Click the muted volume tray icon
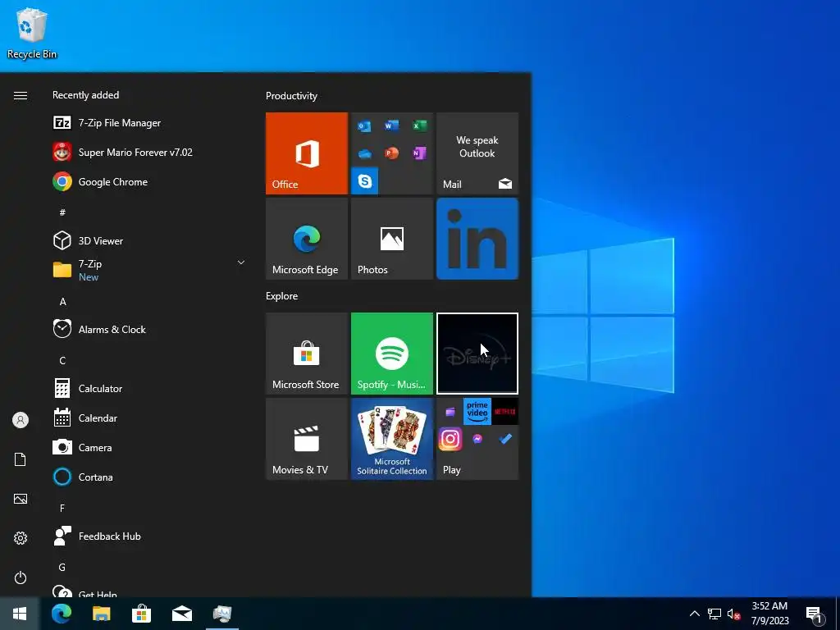840x630 pixels. pos(733,614)
